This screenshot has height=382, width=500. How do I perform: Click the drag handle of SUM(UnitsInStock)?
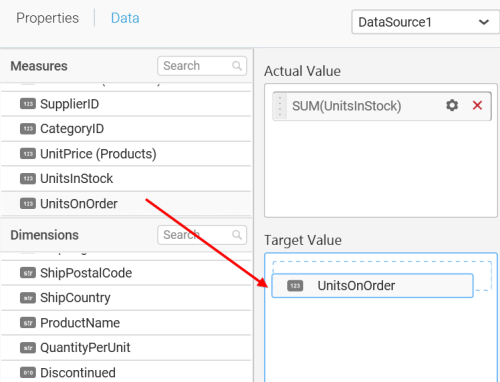click(280, 106)
